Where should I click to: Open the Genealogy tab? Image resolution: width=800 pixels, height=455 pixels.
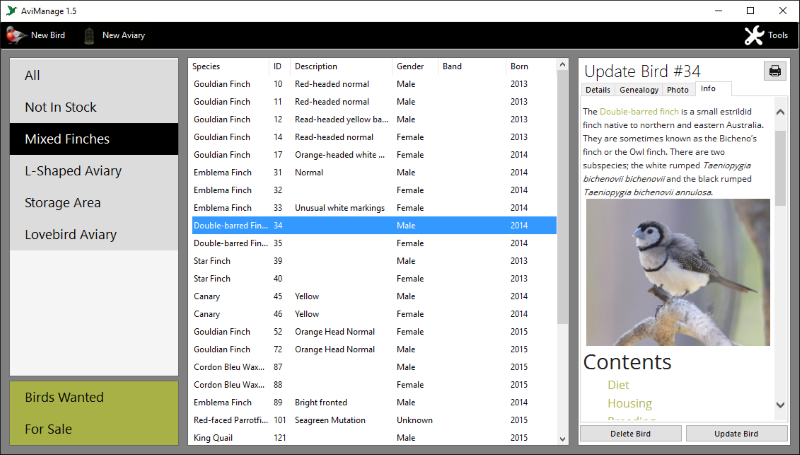coord(639,90)
